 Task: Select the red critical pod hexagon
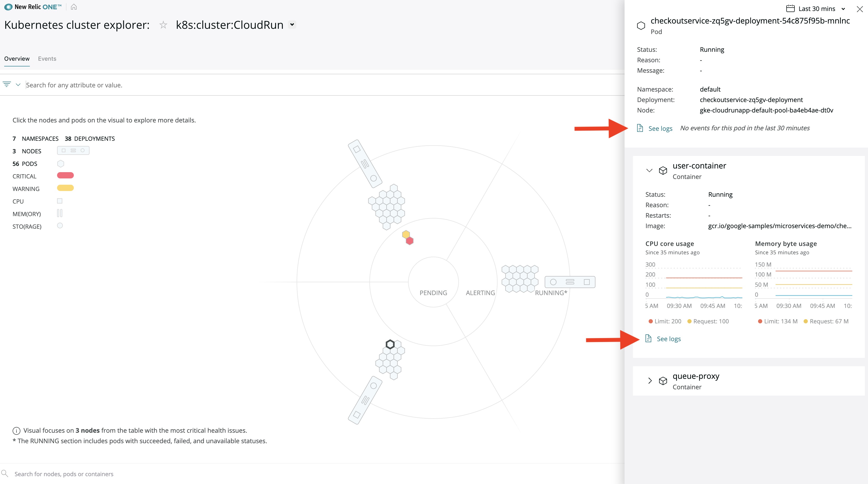pos(409,241)
